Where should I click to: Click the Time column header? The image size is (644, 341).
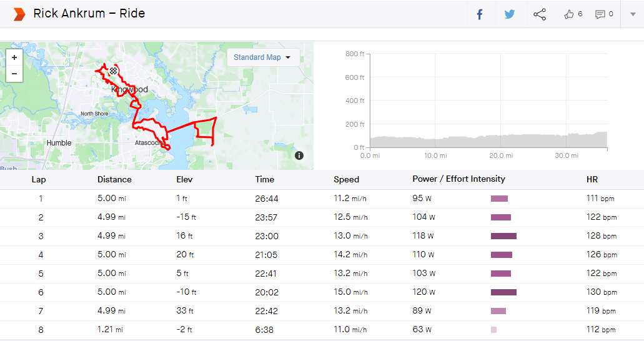point(264,179)
